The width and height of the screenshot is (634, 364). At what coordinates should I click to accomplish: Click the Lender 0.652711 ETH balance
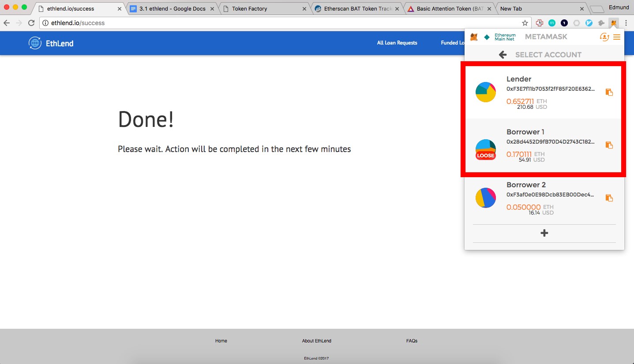(x=526, y=101)
